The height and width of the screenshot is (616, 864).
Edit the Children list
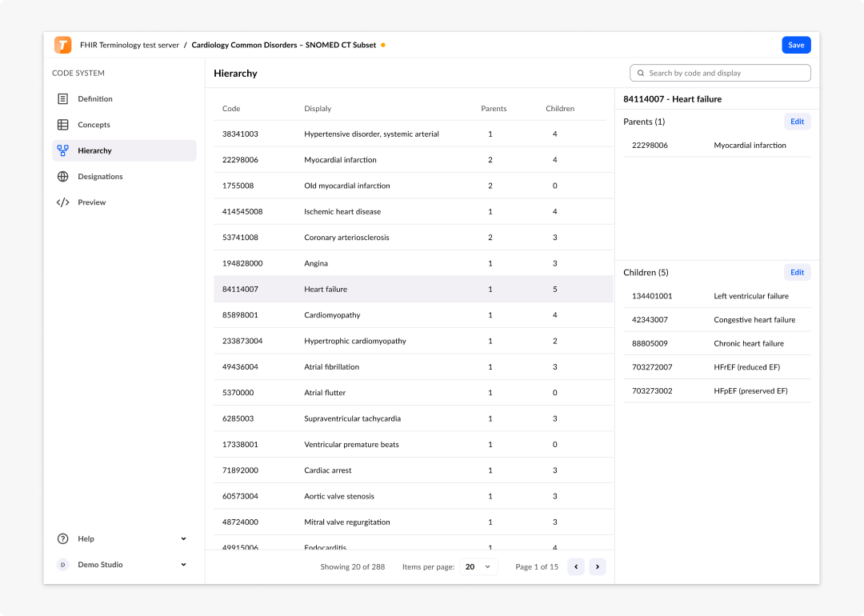798,272
